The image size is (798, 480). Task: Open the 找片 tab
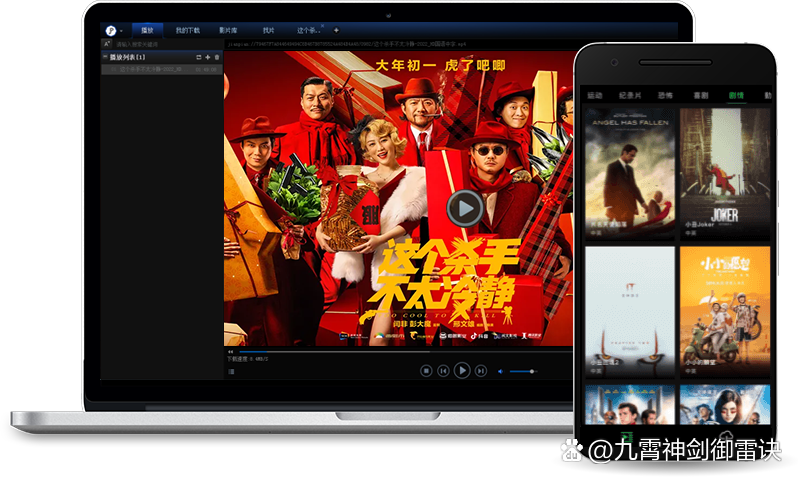point(269,31)
